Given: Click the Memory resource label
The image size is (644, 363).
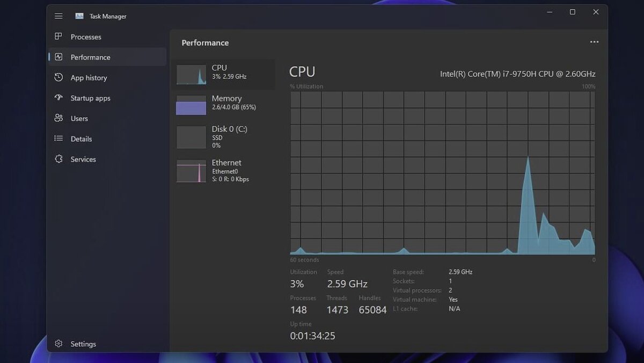Looking at the screenshot, I should click(x=226, y=98).
